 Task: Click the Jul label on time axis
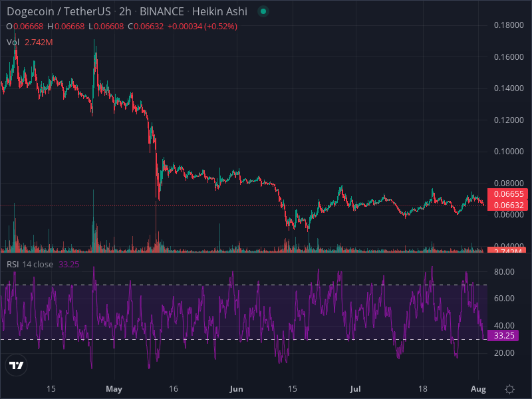(x=355, y=389)
